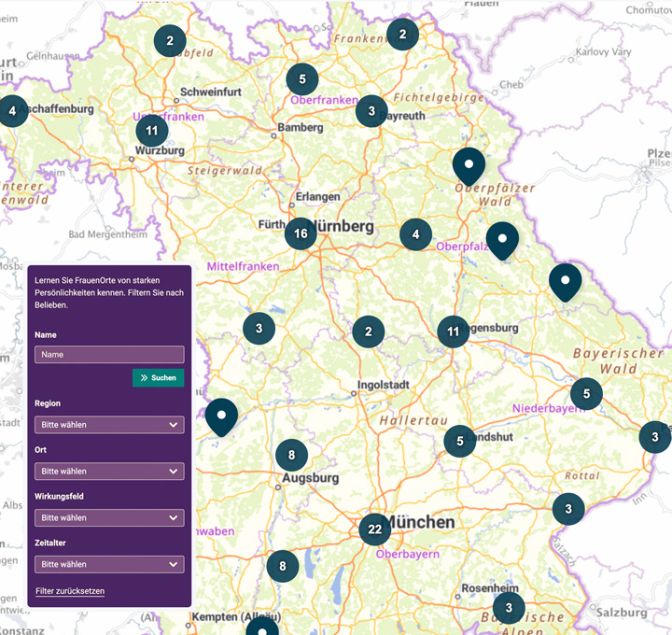
Task: Click the Name search input field
Action: [110, 355]
